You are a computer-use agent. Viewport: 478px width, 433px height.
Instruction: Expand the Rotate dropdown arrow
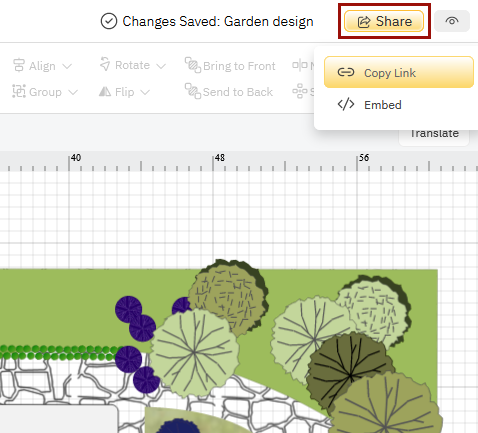(x=161, y=66)
